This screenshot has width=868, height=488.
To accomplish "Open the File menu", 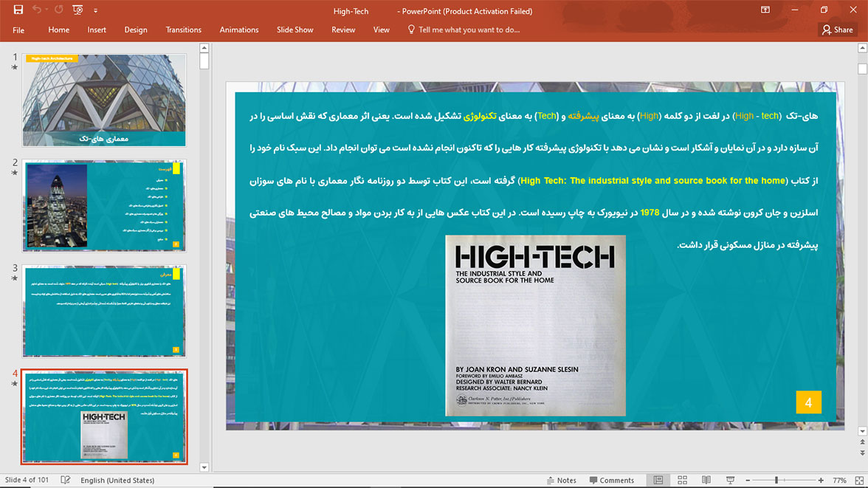I will [x=18, y=30].
